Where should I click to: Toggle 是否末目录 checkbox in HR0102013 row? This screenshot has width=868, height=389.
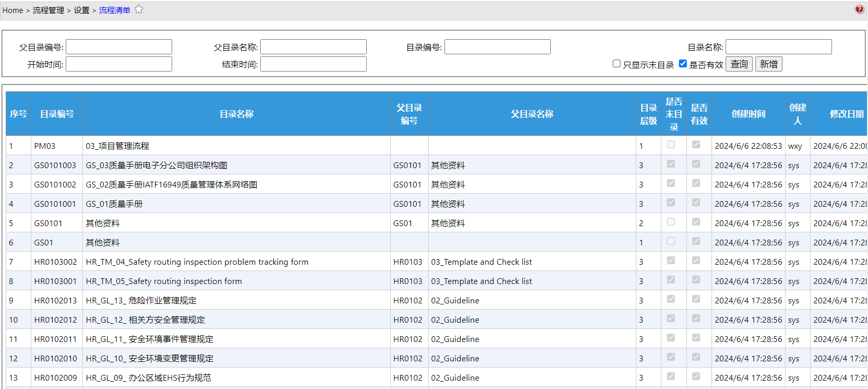click(x=671, y=299)
